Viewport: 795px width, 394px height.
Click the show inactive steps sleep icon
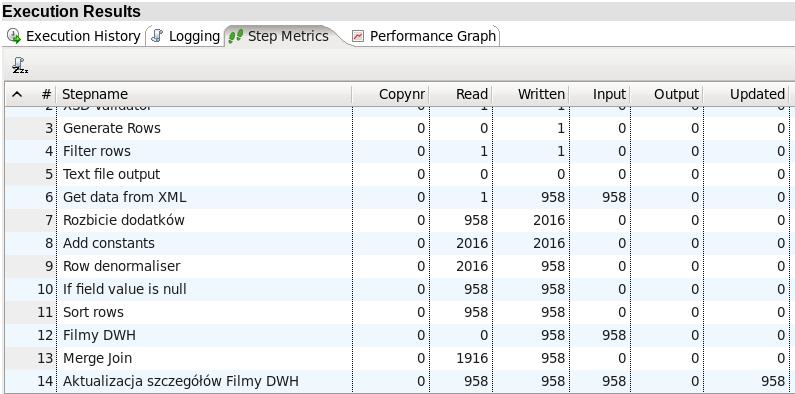[x=20, y=65]
